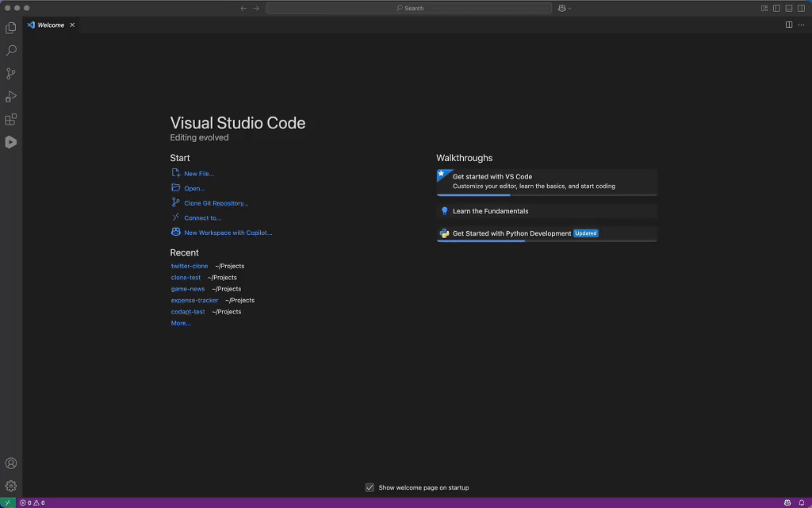This screenshot has height=508, width=812.
Task: Click the lightbulb icon beside Learn the Fundamentals
Action: pos(444,211)
